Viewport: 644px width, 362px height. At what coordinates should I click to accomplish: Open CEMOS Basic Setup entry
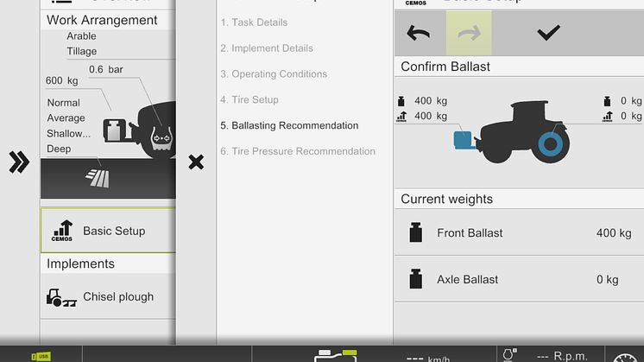click(x=109, y=231)
